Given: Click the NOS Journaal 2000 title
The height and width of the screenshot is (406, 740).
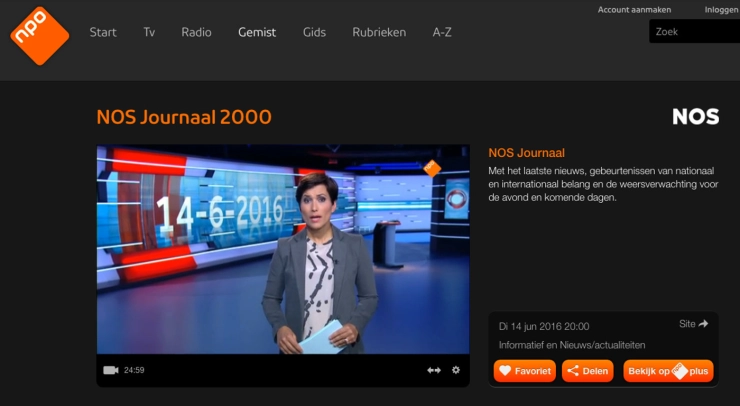Looking at the screenshot, I should click(184, 117).
